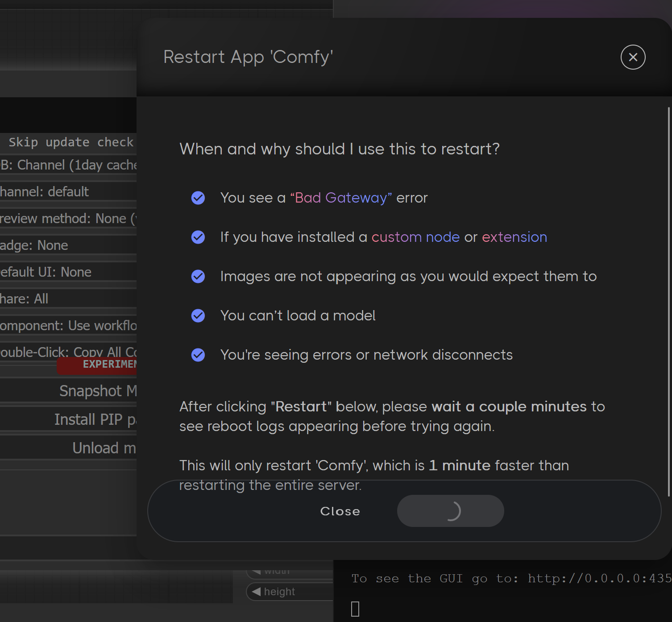Open the Badge: None dropdown
672x622 pixels.
68,245
